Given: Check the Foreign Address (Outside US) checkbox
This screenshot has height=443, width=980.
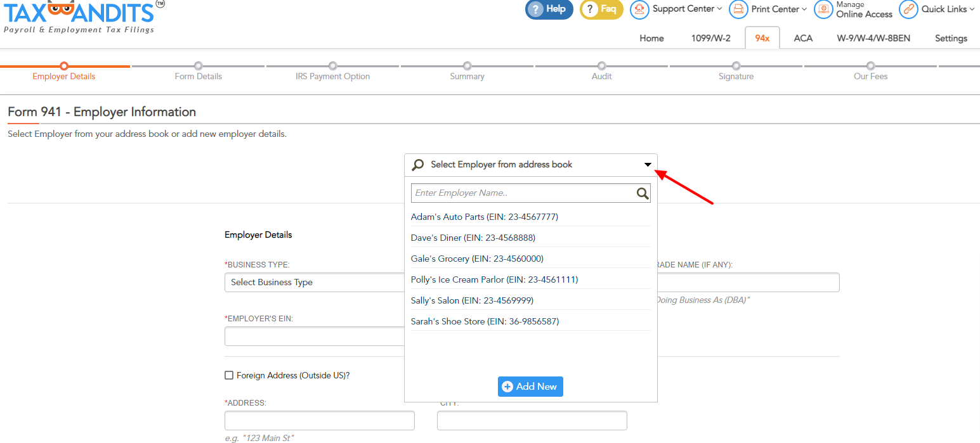Looking at the screenshot, I should [x=229, y=375].
